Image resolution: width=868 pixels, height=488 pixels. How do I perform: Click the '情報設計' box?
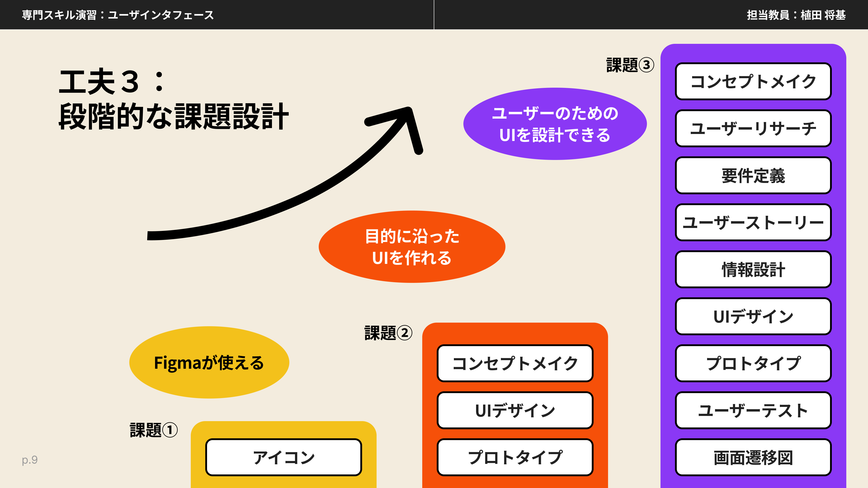pos(753,269)
